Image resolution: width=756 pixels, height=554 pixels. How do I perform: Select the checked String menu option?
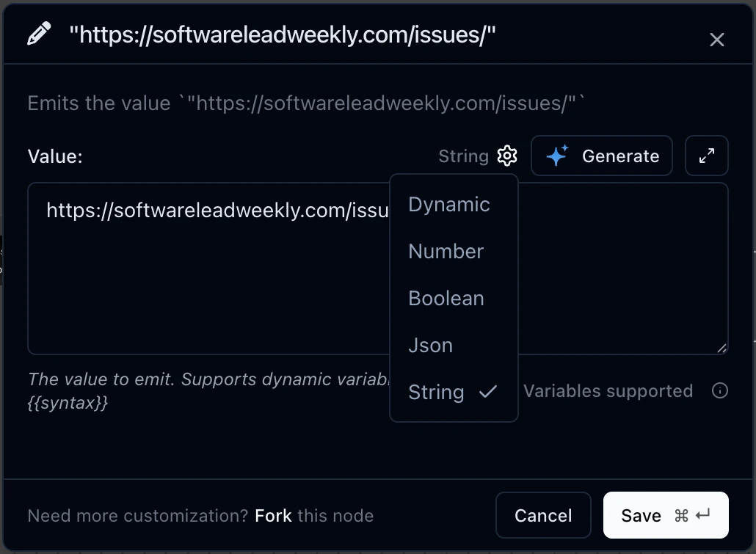[x=454, y=392]
